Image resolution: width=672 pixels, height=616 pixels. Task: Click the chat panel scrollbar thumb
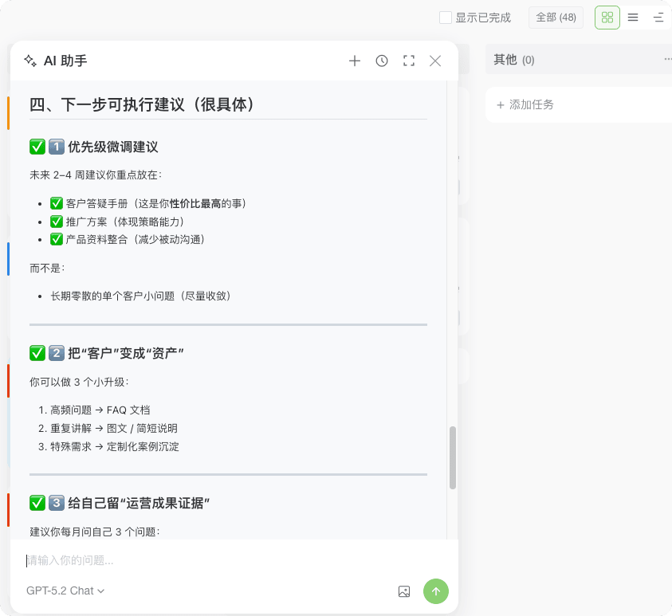coord(452,457)
